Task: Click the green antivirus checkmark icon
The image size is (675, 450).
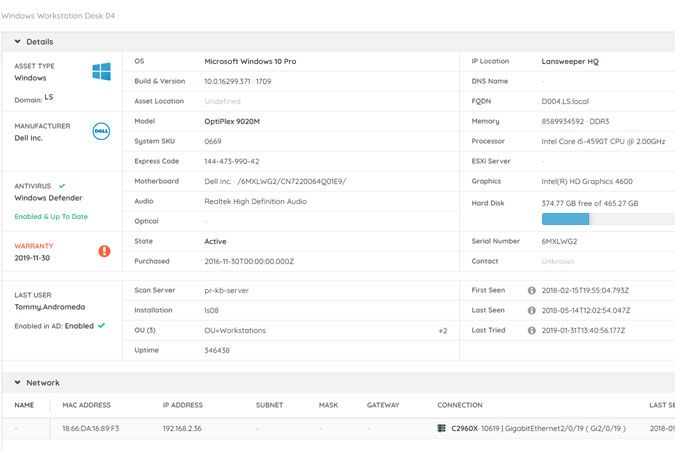Action: coord(62,185)
